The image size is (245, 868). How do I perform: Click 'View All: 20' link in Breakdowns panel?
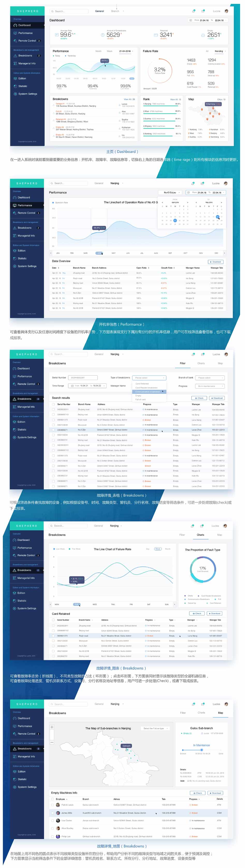coord(129,99)
